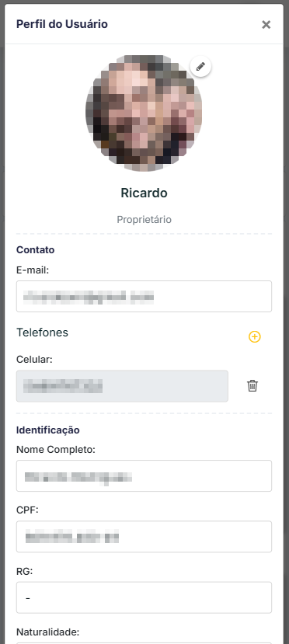Click the Celular label text
The height and width of the screenshot is (644, 289).
tap(34, 360)
